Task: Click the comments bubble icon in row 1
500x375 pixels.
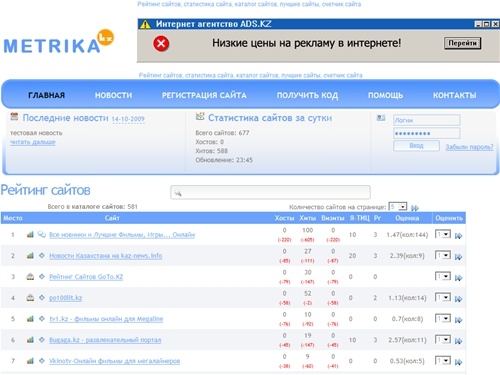Action: [x=42, y=234]
